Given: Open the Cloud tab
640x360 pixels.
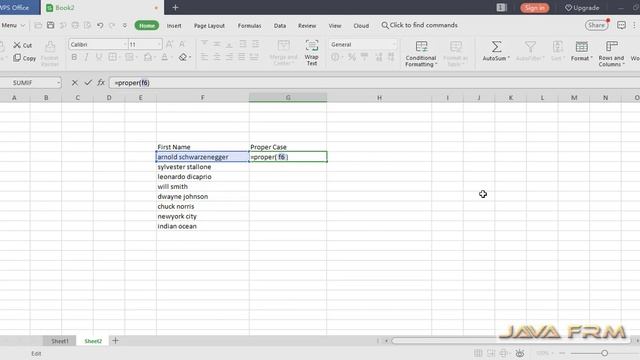Looking at the screenshot, I should point(361,26).
